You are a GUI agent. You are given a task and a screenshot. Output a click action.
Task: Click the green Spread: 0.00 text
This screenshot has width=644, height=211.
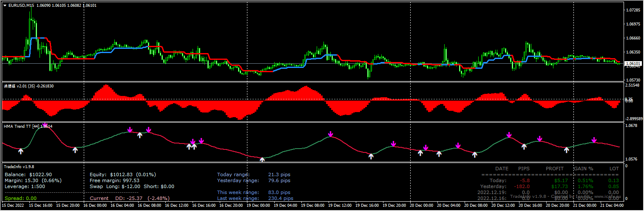coord(20,198)
